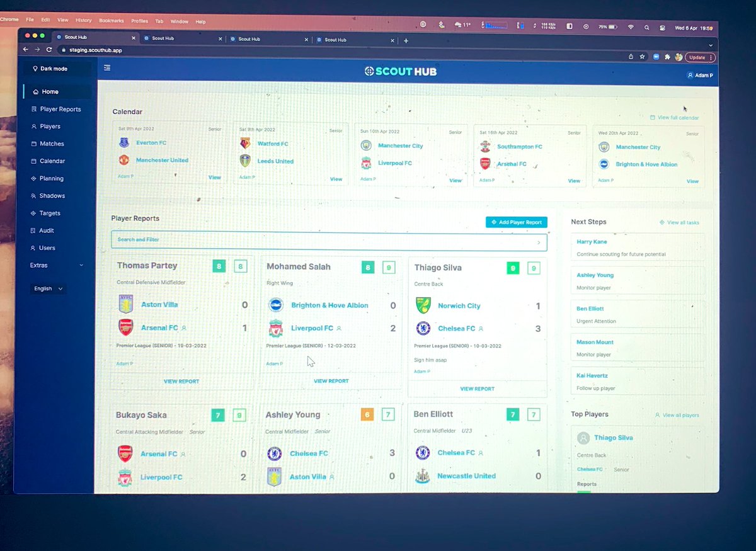The width and height of the screenshot is (756, 551).
Task: Open the Adam P account menu
Action: pyautogui.click(x=701, y=74)
